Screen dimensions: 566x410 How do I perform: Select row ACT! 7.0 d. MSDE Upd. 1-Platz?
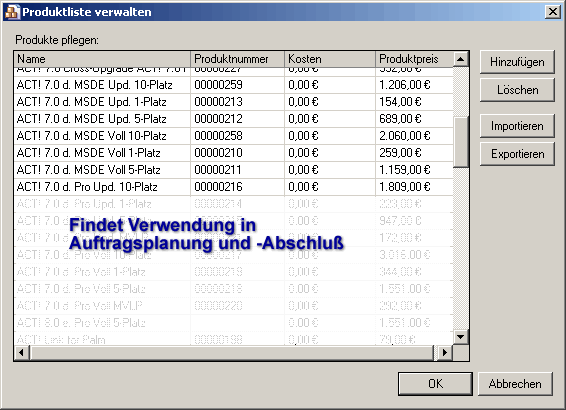click(x=234, y=102)
